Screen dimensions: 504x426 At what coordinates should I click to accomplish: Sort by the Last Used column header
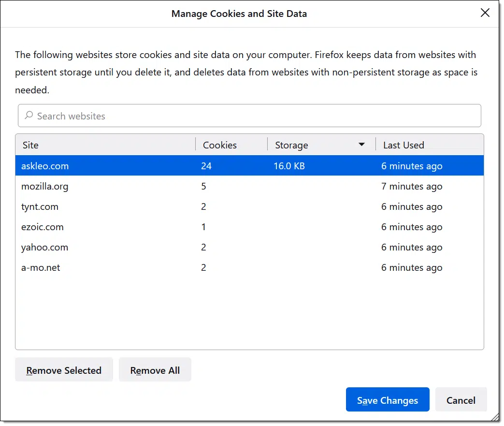coord(430,145)
